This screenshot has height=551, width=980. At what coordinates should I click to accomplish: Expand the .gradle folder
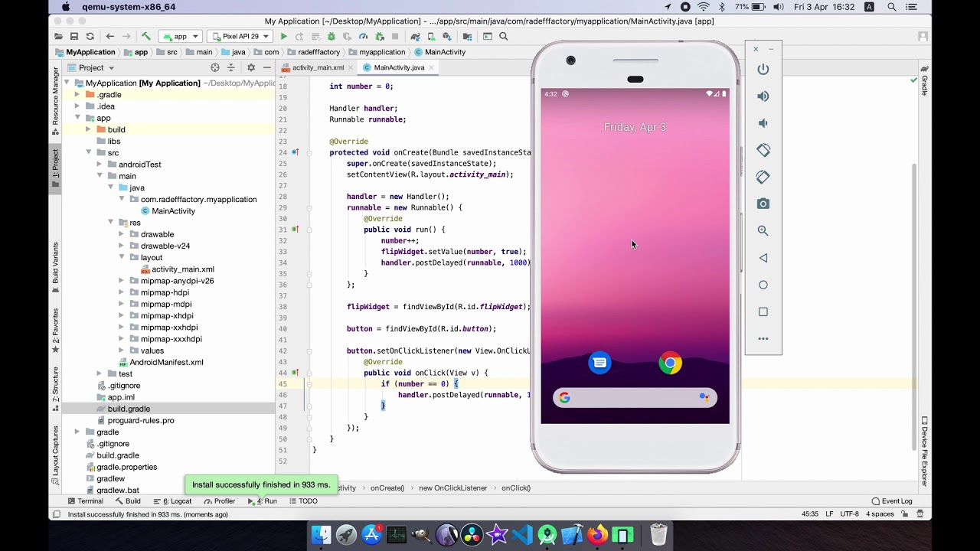pos(77,95)
